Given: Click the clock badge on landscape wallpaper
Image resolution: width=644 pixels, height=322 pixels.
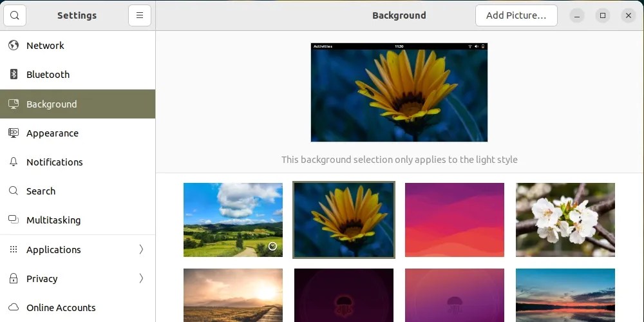Looking at the screenshot, I should pos(272,247).
